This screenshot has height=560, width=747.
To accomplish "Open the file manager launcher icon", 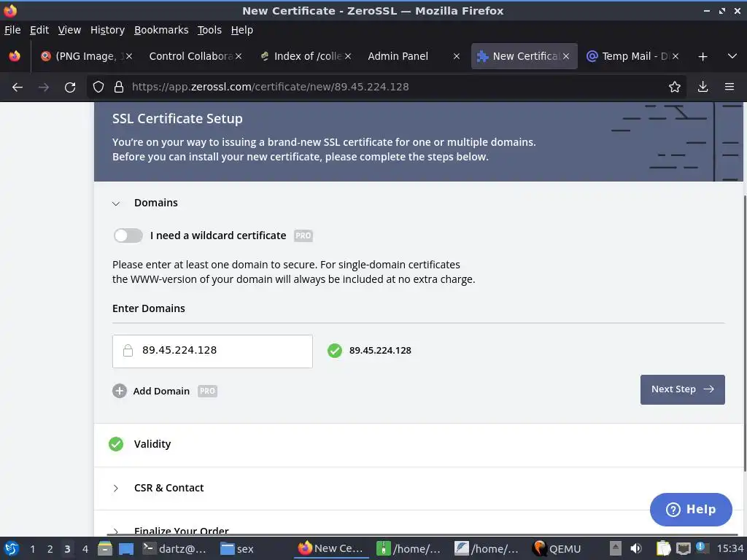I will (105, 549).
